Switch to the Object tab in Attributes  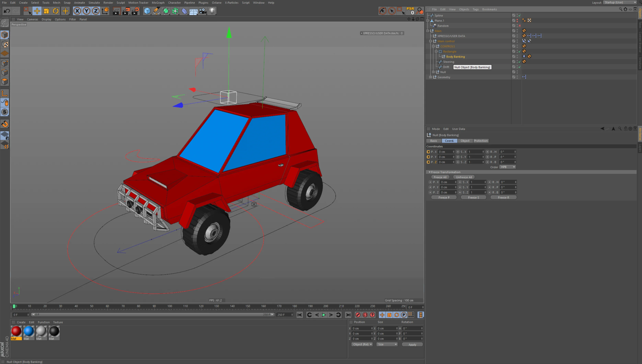coord(465,141)
